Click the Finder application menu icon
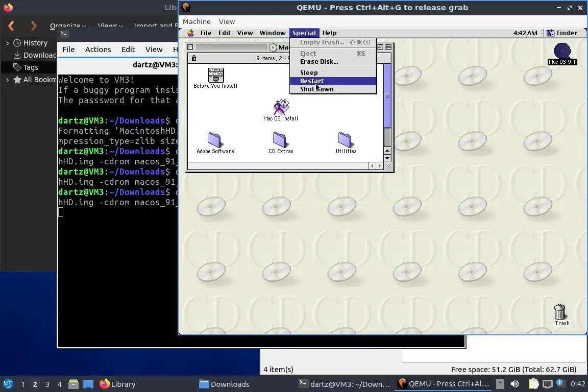Screen dimensions: 588x392 [550, 33]
